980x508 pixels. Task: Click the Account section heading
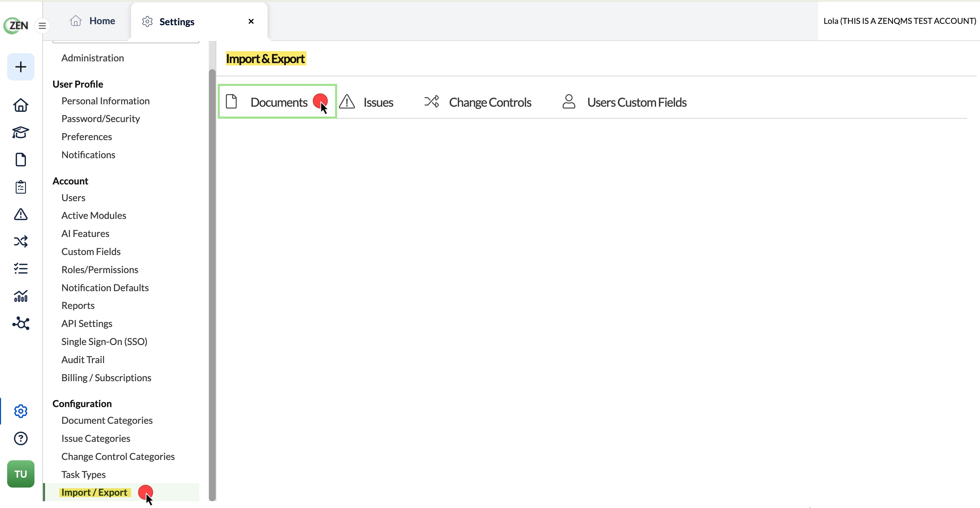coord(70,181)
